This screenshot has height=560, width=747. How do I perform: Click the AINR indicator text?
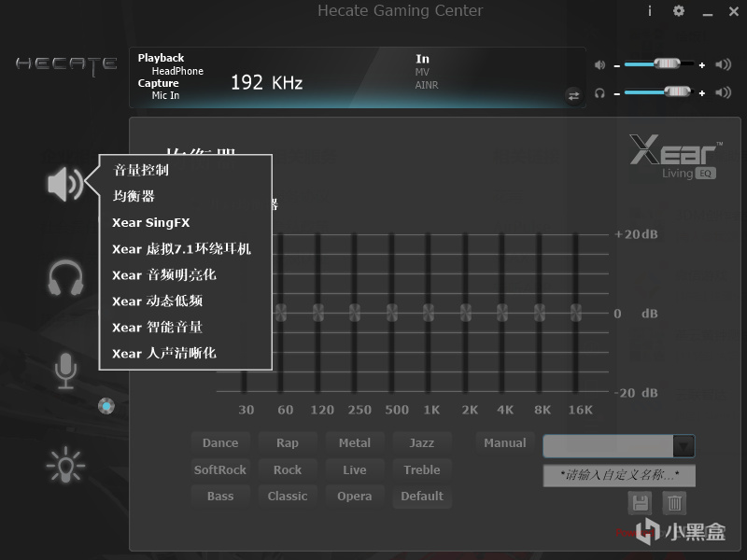click(427, 85)
